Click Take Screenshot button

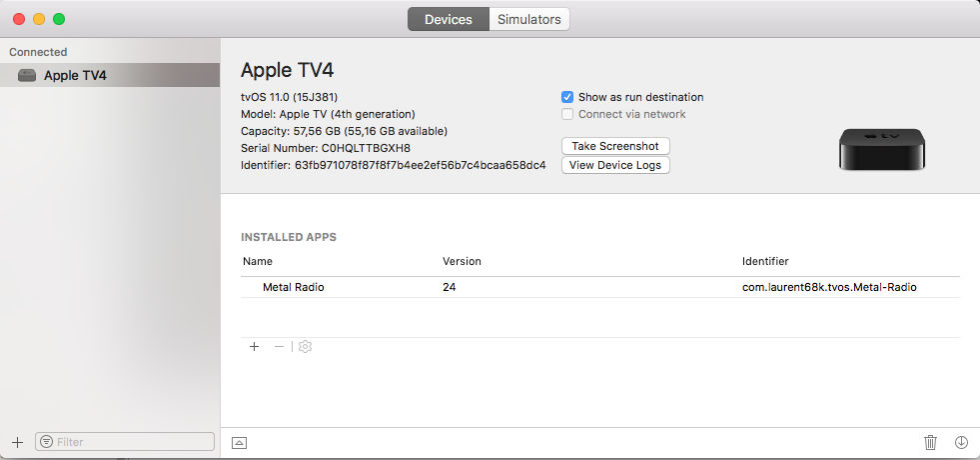(615, 146)
